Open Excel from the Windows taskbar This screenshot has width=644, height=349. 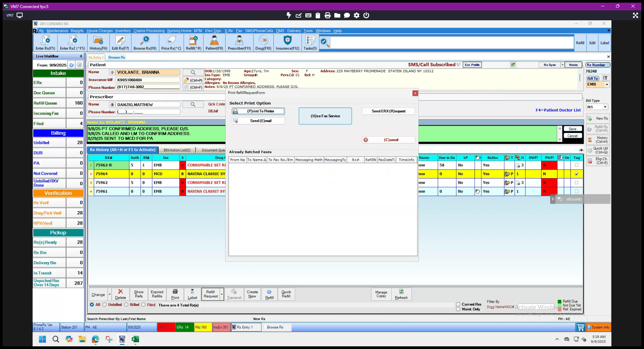click(135, 339)
